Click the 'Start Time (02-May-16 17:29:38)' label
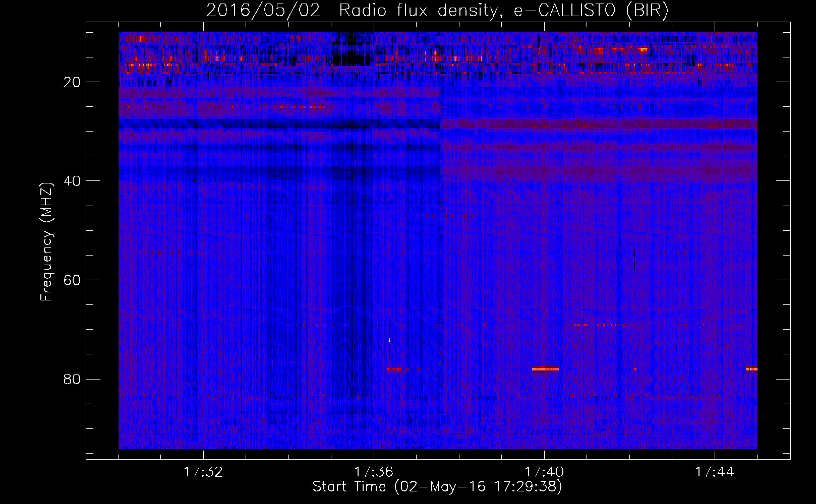 tap(437, 487)
